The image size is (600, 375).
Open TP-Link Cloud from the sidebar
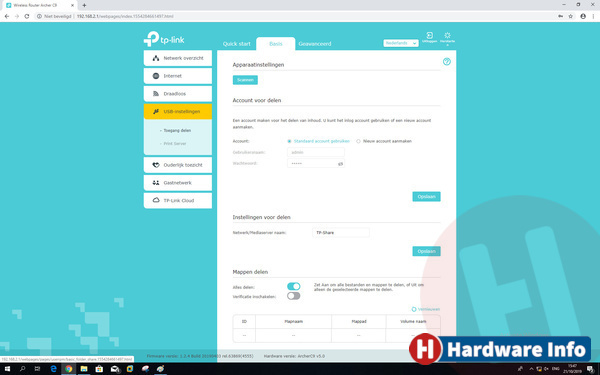pos(178,201)
